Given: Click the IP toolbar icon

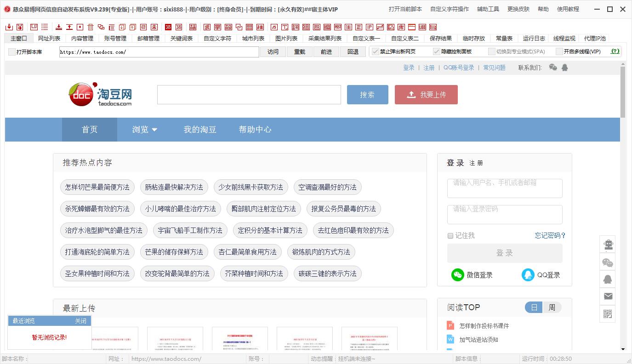Looking at the screenshot, I should pos(370,27).
